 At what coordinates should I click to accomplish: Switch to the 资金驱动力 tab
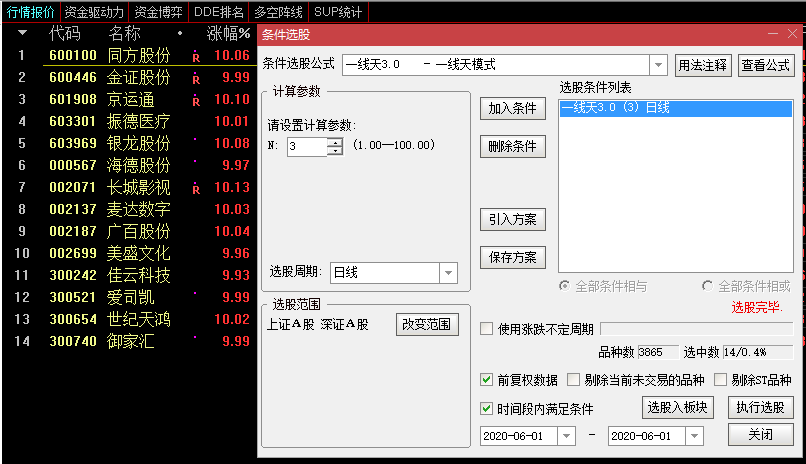[x=95, y=12]
